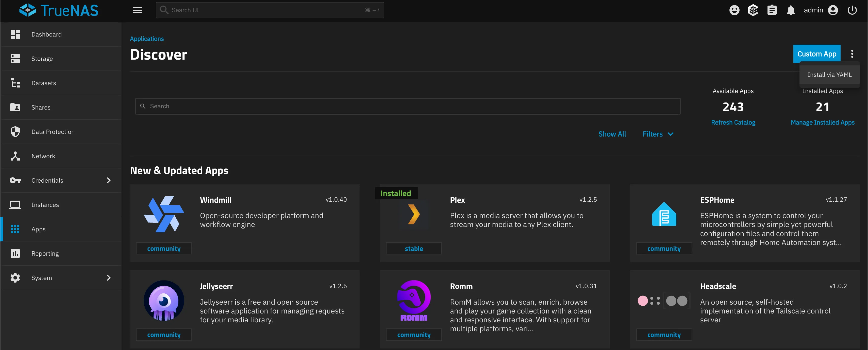Viewport: 868px width, 350px height.
Task: Click the community tag on Jellyseerr
Action: [x=164, y=335]
